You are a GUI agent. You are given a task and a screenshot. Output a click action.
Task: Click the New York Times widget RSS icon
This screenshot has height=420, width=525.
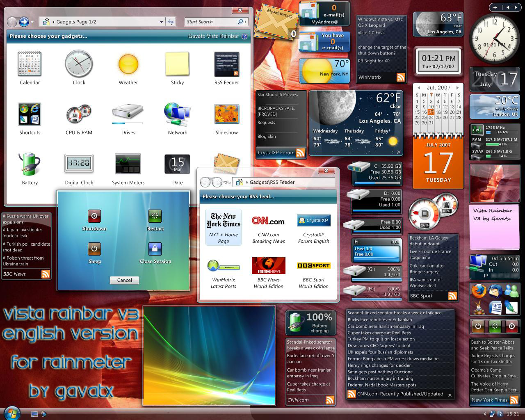(x=514, y=400)
